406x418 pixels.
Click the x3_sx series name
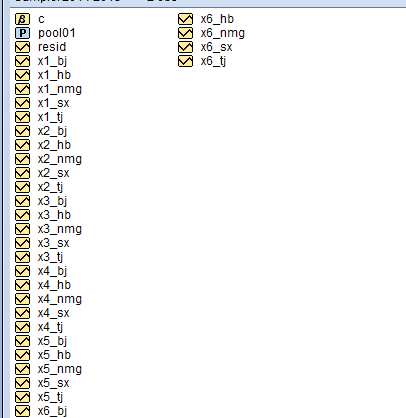tap(54, 243)
